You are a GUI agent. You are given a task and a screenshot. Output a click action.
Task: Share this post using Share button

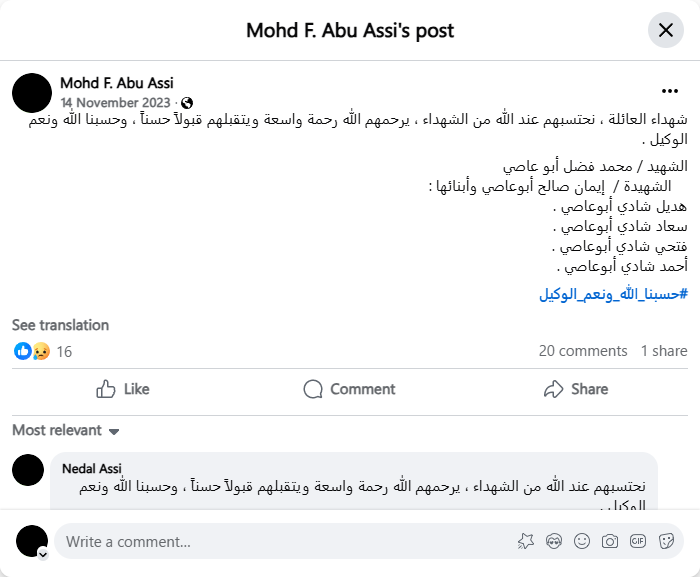(575, 389)
